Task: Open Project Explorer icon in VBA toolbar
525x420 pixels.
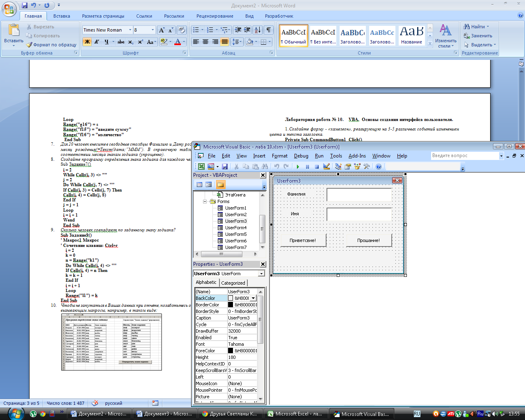Action: tap(338, 167)
